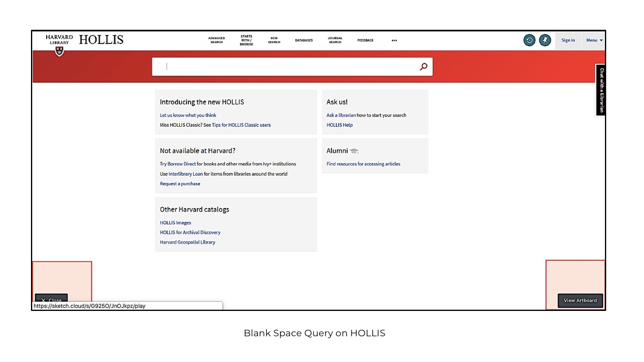Open HOLLIS Images catalog
Image resolution: width=644 pixels, height=362 pixels.
pyautogui.click(x=175, y=223)
